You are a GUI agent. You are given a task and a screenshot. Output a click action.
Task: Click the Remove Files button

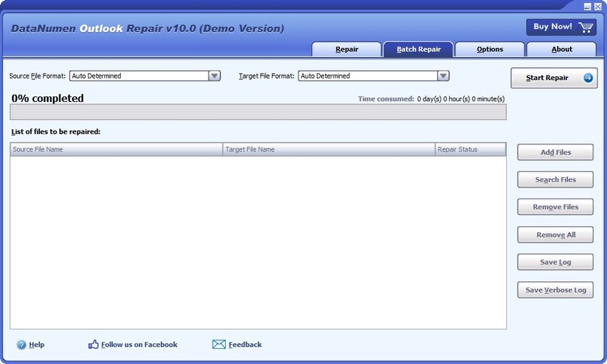point(555,207)
